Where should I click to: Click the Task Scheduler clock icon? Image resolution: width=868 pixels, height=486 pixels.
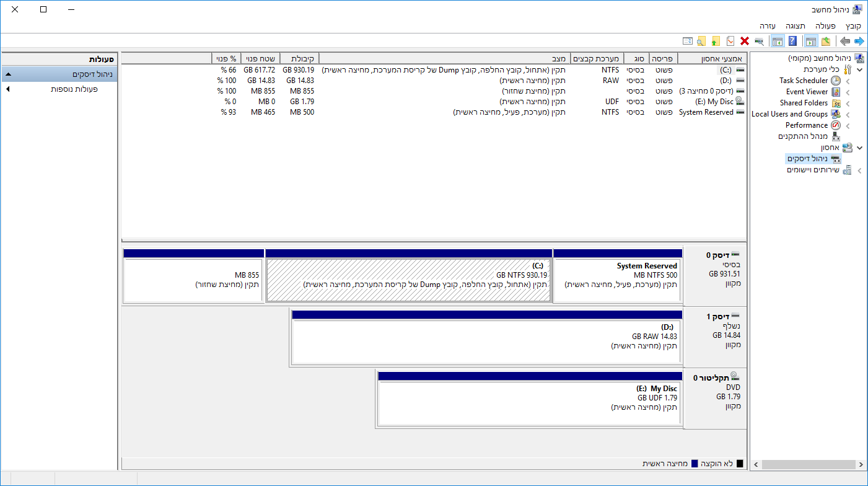coord(836,81)
